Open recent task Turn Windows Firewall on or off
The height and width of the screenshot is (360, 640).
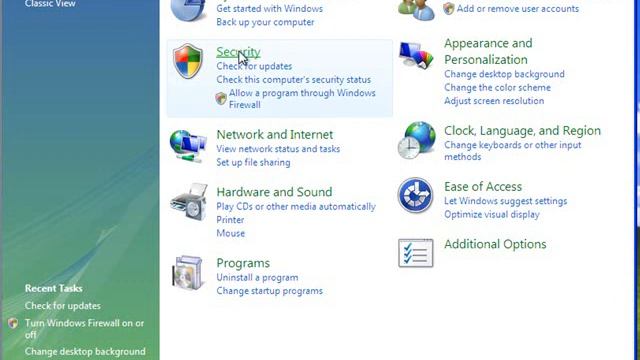pyautogui.click(x=84, y=329)
